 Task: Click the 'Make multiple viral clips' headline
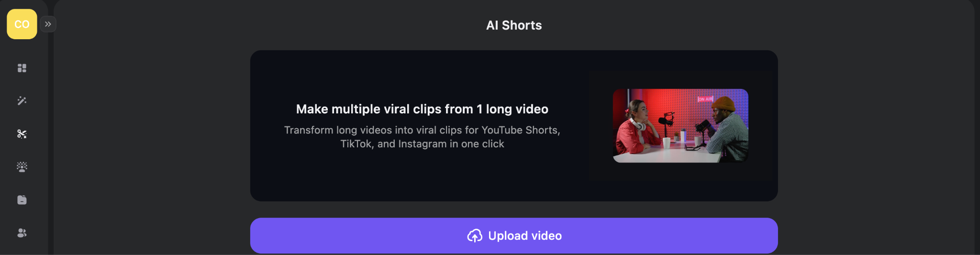(422, 109)
